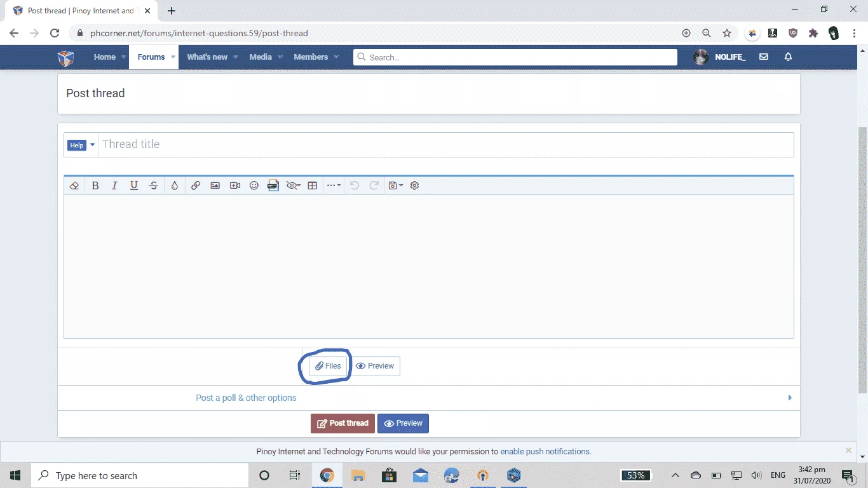The width and height of the screenshot is (868, 488).
Task: Open the hidden content eye-slash dropdown
Action: 293,186
